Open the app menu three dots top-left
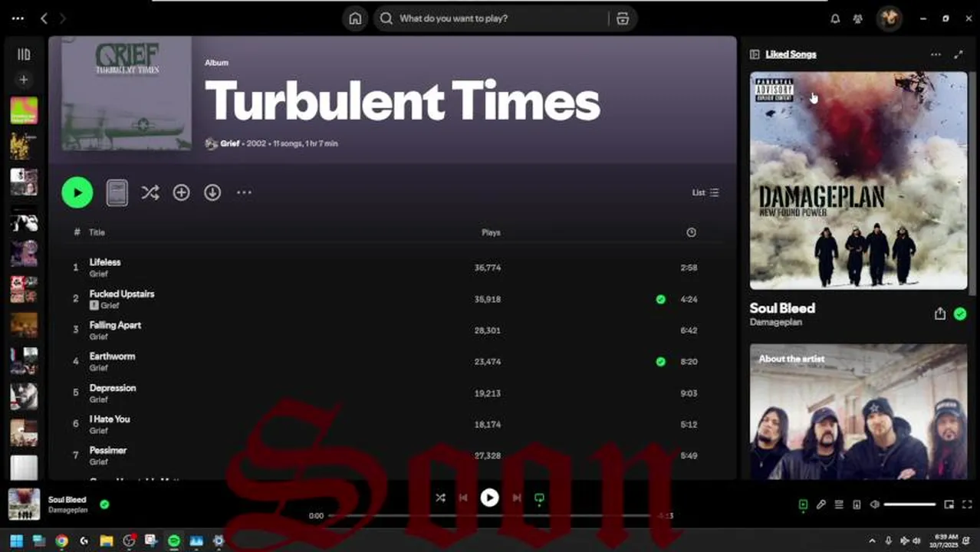Image resolution: width=980 pixels, height=552 pixels. tap(18, 18)
